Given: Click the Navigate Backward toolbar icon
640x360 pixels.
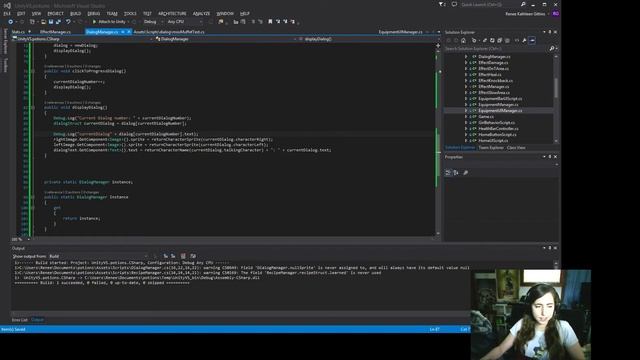Looking at the screenshot, I should click(x=10, y=22).
